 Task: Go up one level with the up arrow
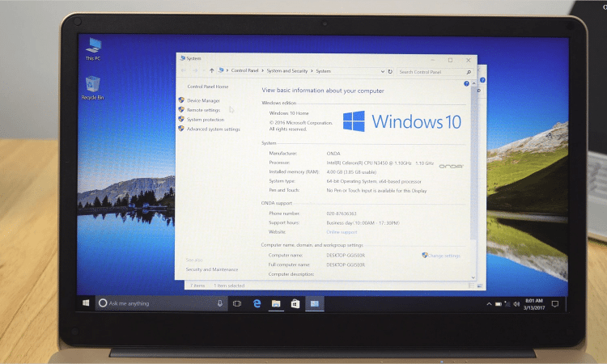pyautogui.click(x=212, y=71)
